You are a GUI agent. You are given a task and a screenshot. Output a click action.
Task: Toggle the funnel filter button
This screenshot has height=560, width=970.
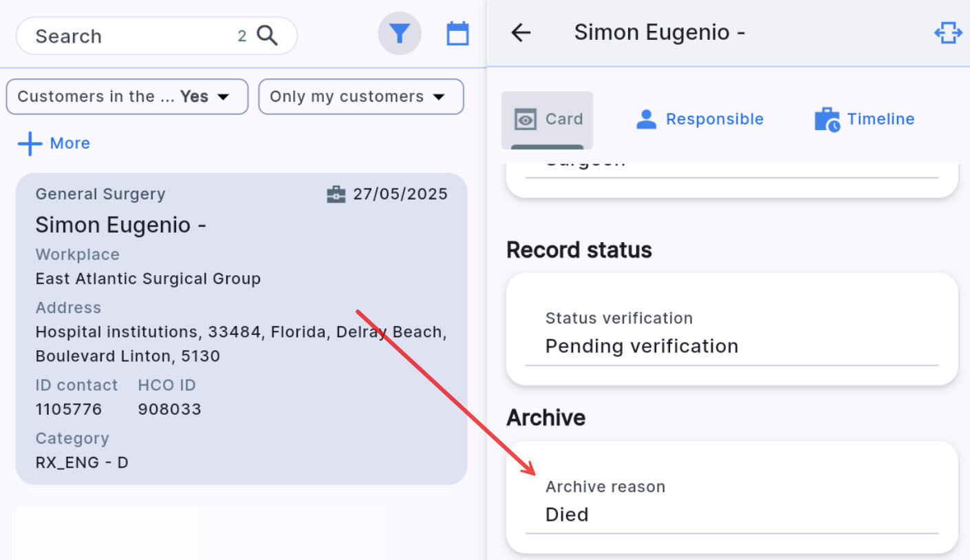pos(400,34)
